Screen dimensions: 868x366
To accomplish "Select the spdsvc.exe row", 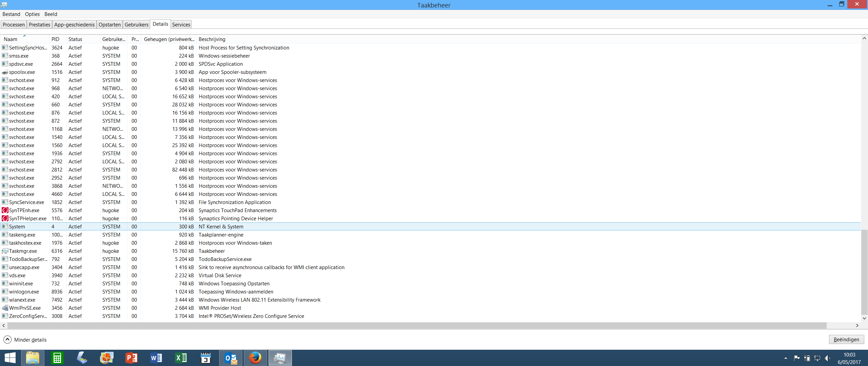I will (x=431, y=64).
